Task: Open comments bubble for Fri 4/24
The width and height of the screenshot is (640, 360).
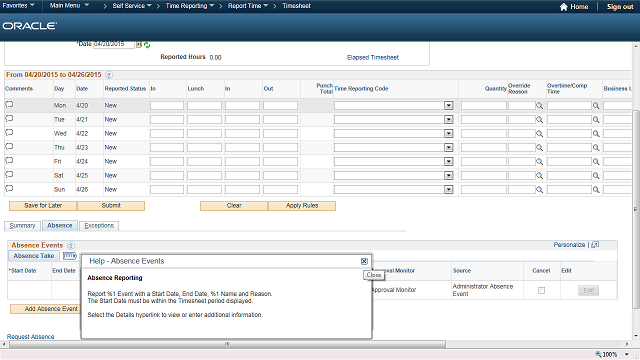Action: 9,160
